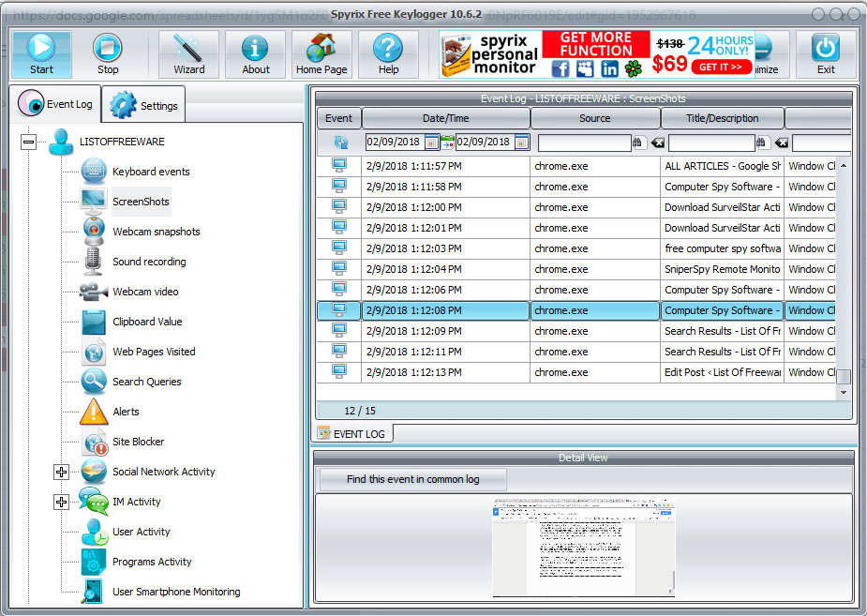Expand IM Activity node
Screen dimensions: 867x616
point(61,502)
